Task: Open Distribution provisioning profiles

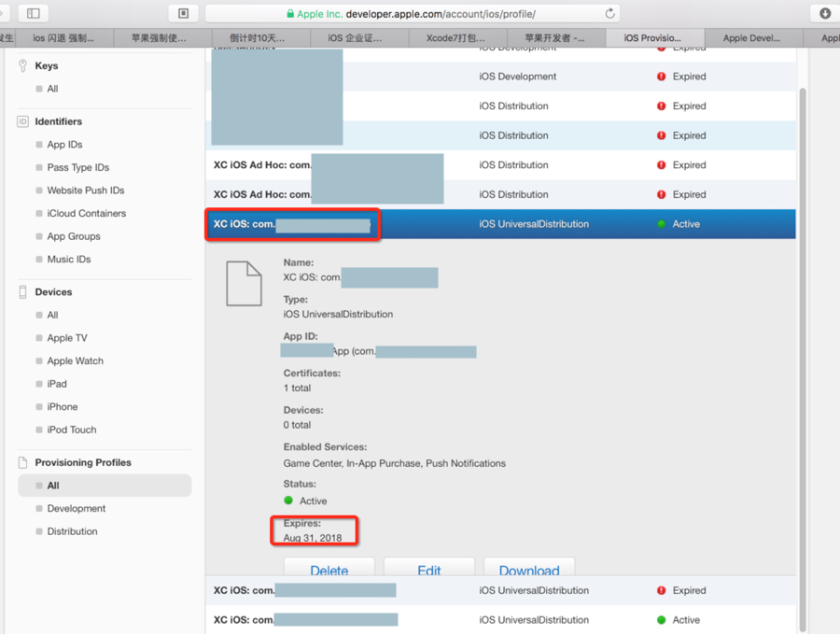Action: pyautogui.click(x=72, y=531)
